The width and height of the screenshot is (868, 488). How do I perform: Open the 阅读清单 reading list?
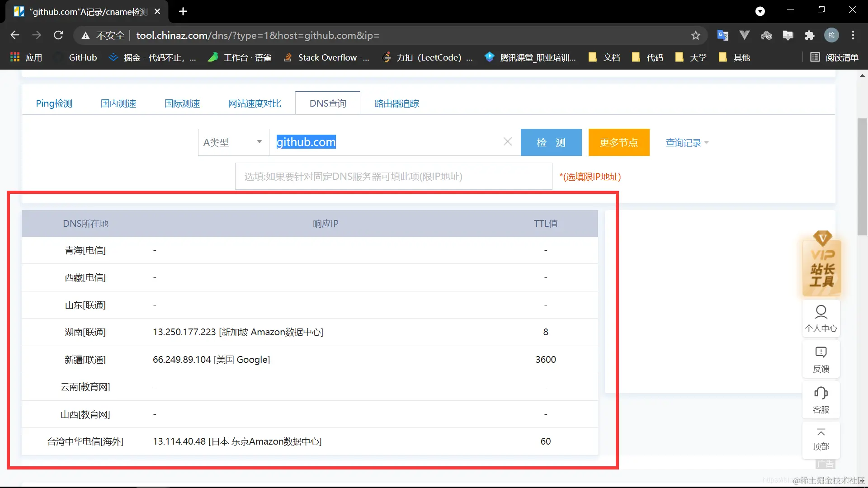pyautogui.click(x=834, y=57)
